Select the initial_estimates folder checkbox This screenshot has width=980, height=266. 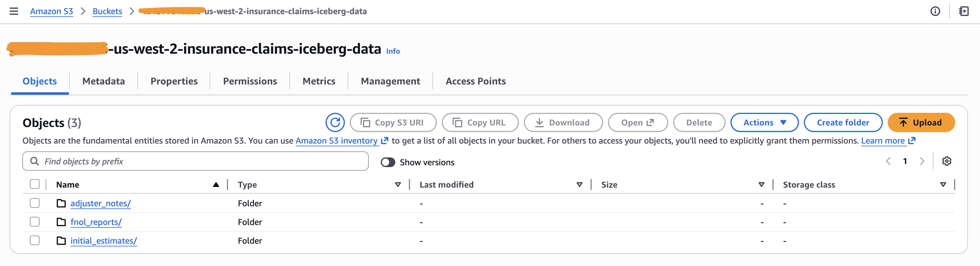pyautogui.click(x=35, y=241)
